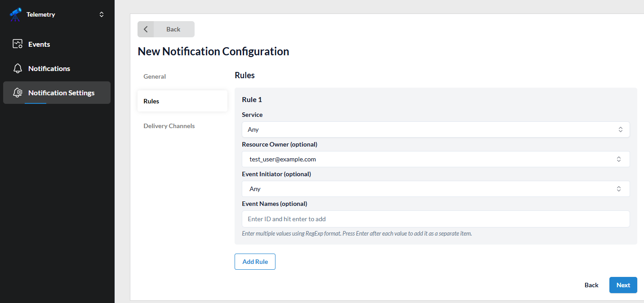Focus the Event Names input field

(435, 219)
